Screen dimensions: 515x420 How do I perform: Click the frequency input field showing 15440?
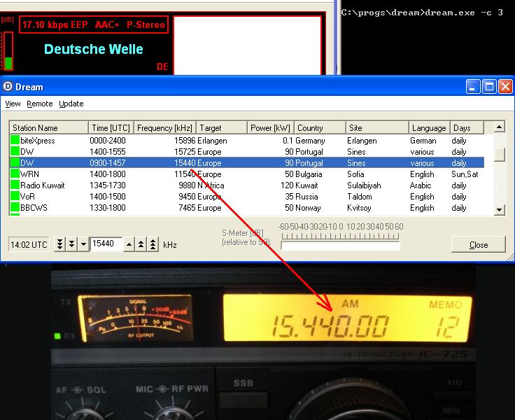(x=106, y=244)
